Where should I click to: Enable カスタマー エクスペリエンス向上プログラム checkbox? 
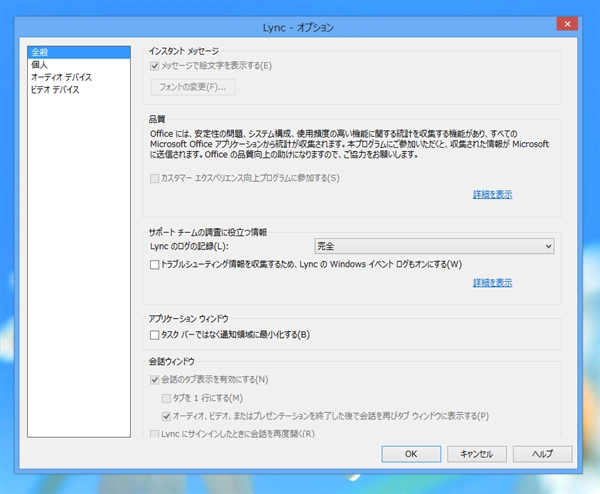(x=155, y=178)
